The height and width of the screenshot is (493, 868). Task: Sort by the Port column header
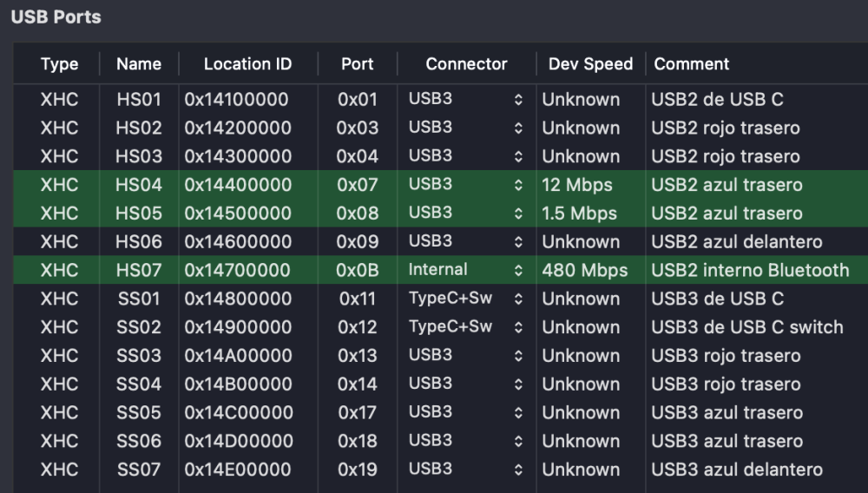357,64
